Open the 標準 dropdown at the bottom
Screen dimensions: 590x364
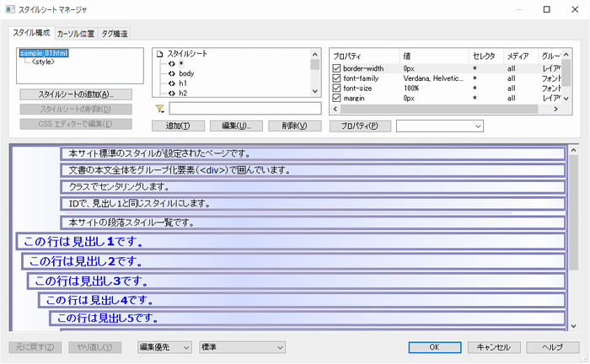(242, 347)
